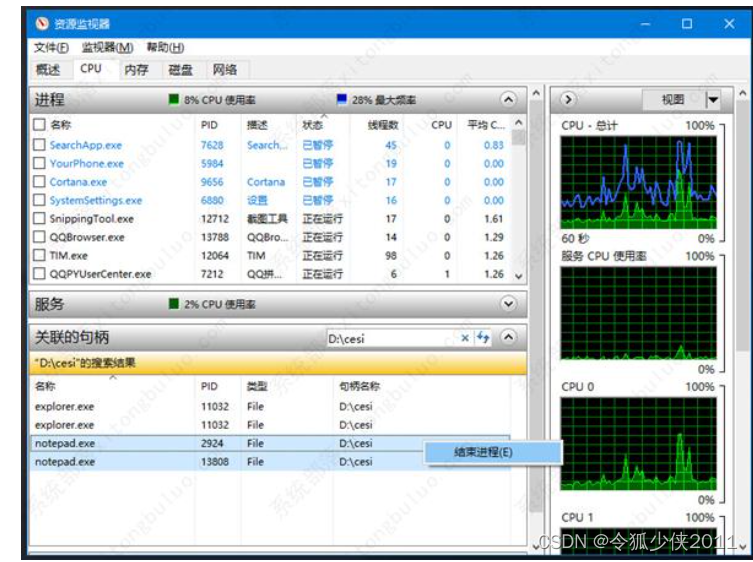The height and width of the screenshot is (562, 753).
Task: Click the yellow "D:\cesi"的搜索结果 banner
Action: tap(278, 363)
